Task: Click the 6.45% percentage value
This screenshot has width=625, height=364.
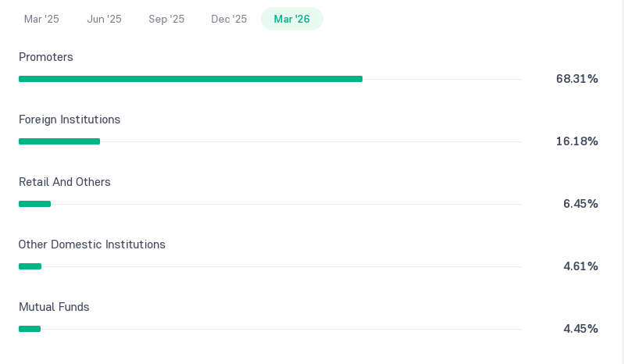Action: tap(580, 204)
